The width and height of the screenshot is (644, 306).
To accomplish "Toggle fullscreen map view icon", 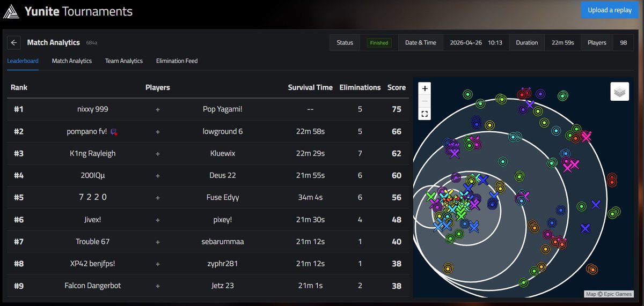I will (425, 114).
